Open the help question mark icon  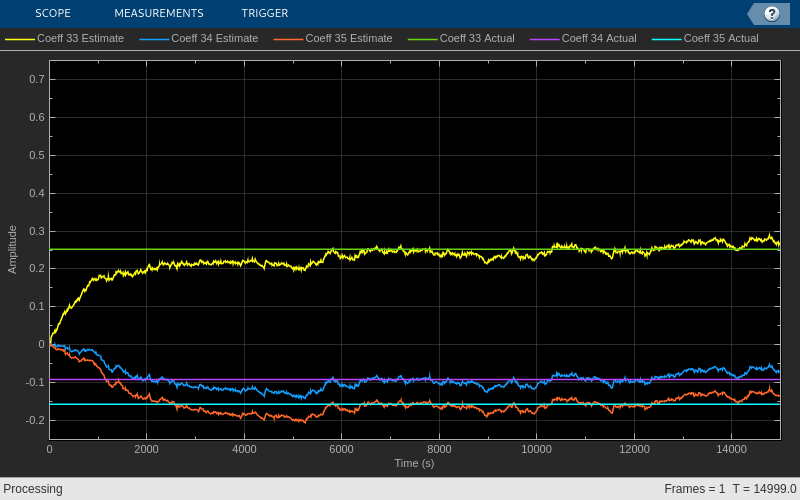(771, 14)
